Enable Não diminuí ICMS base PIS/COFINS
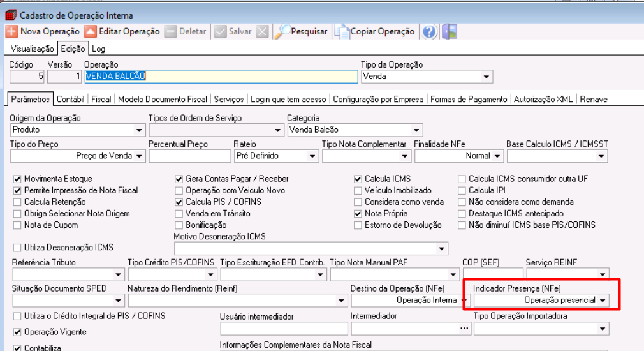 (x=462, y=225)
